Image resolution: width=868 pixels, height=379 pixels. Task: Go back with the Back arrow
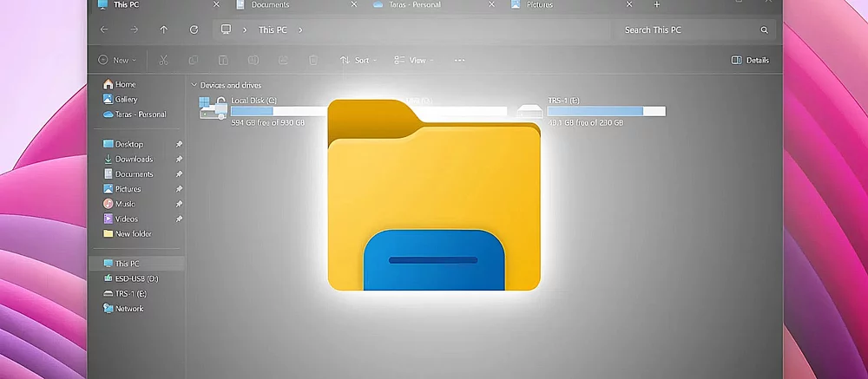[104, 29]
